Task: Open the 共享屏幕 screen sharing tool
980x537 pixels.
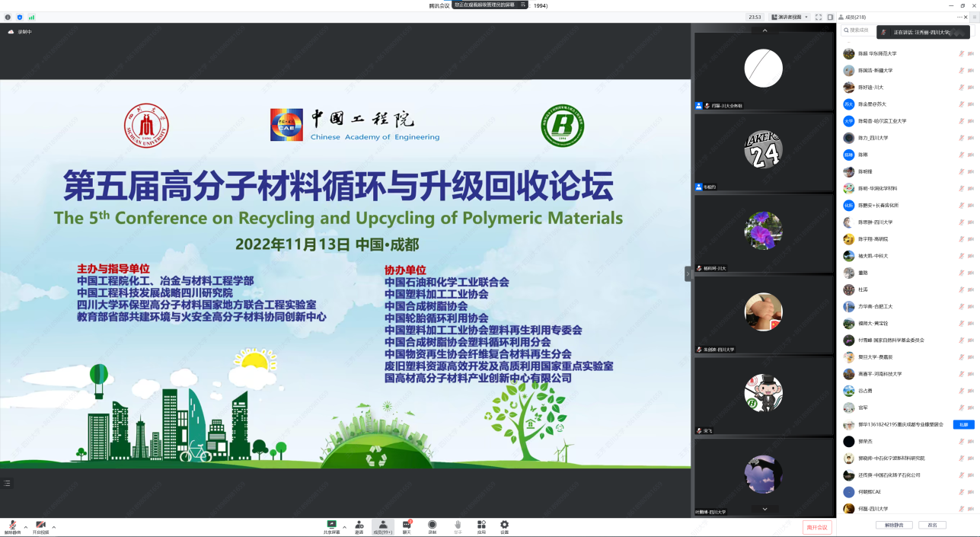Action: point(330,526)
